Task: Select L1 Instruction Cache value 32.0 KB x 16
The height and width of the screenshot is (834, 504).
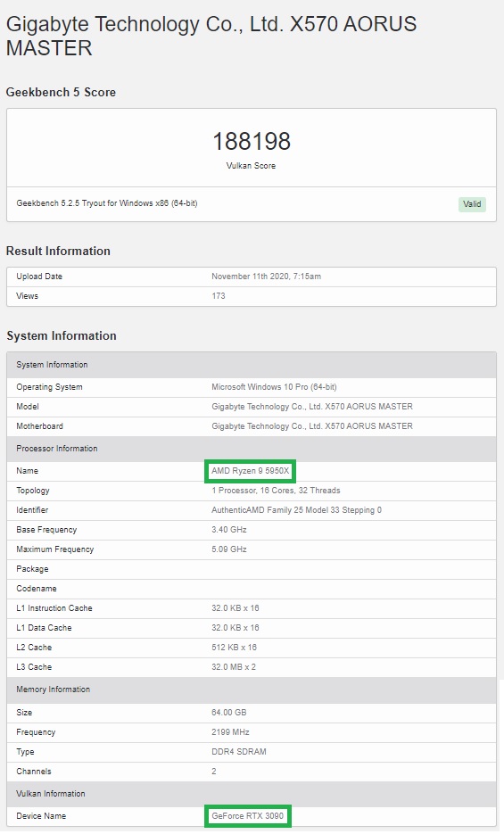Action: [235, 609]
